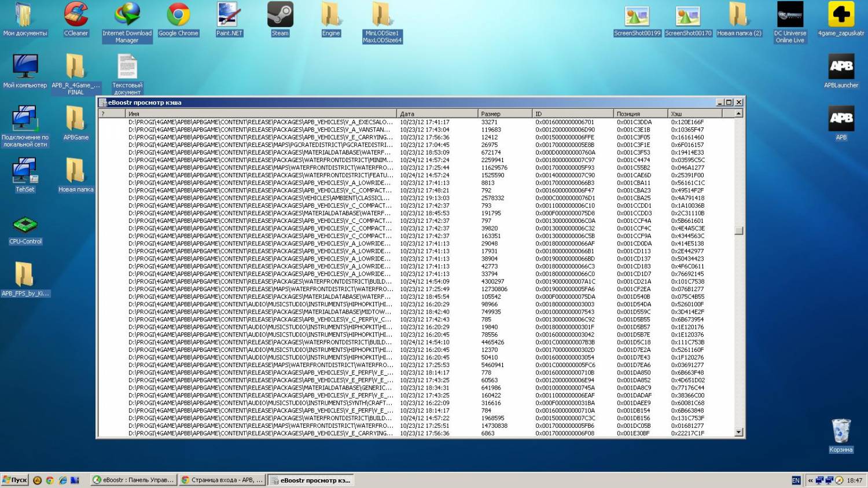Click the vertical scrollbar thumb in cache list
Viewport: 868px width, 488px height.
(x=738, y=231)
